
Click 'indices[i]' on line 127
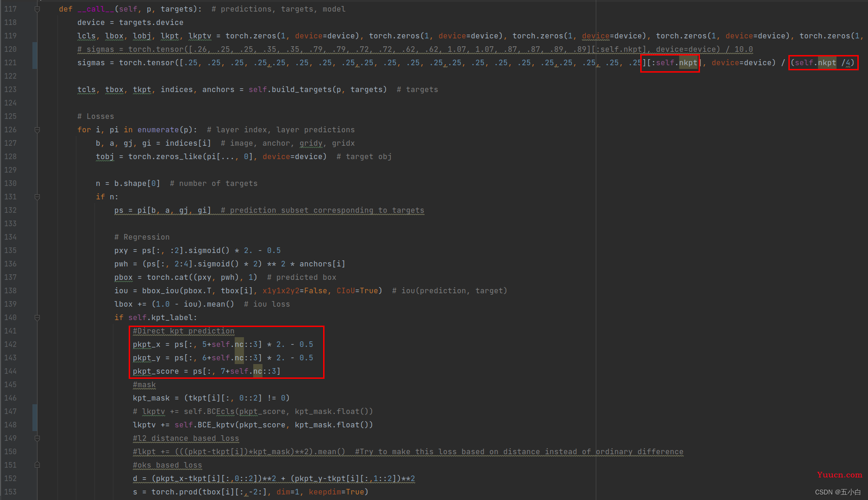coord(188,143)
